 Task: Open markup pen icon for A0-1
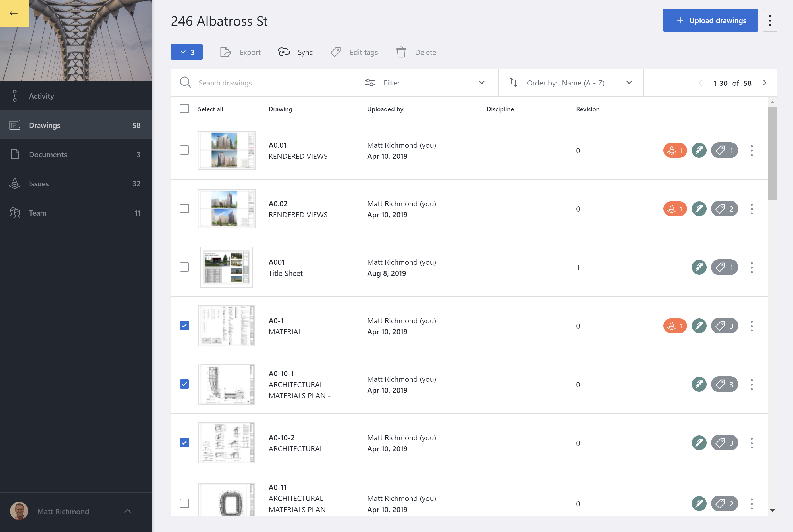click(699, 326)
